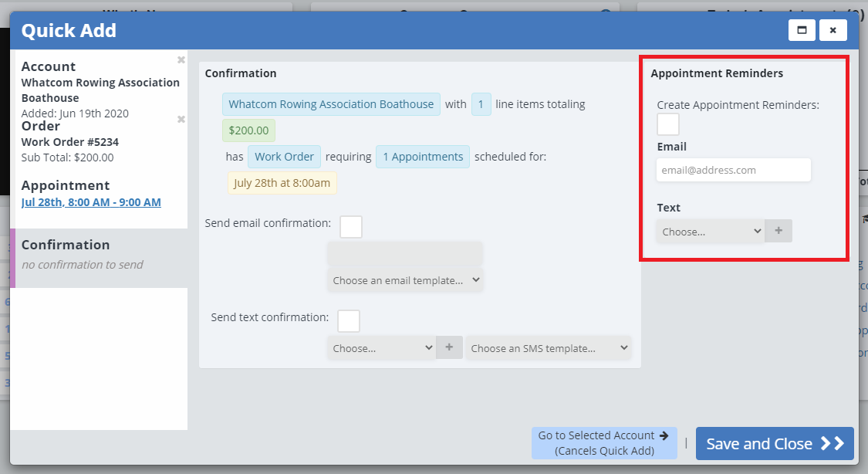Click the yellow 'July 28th at 8:00am' tag
The image size is (868, 474).
coord(282,183)
